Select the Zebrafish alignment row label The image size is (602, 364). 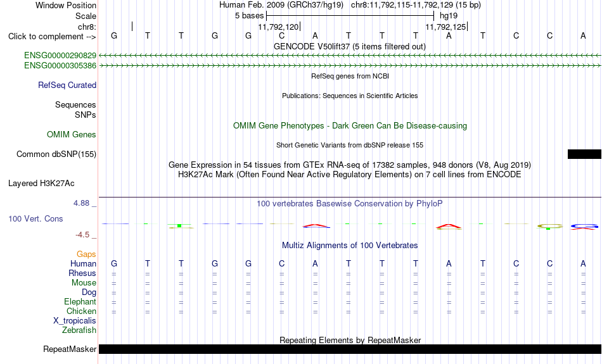(79, 330)
